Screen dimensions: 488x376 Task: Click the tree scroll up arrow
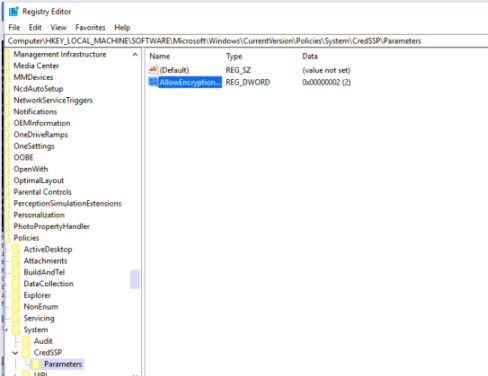click(x=135, y=55)
